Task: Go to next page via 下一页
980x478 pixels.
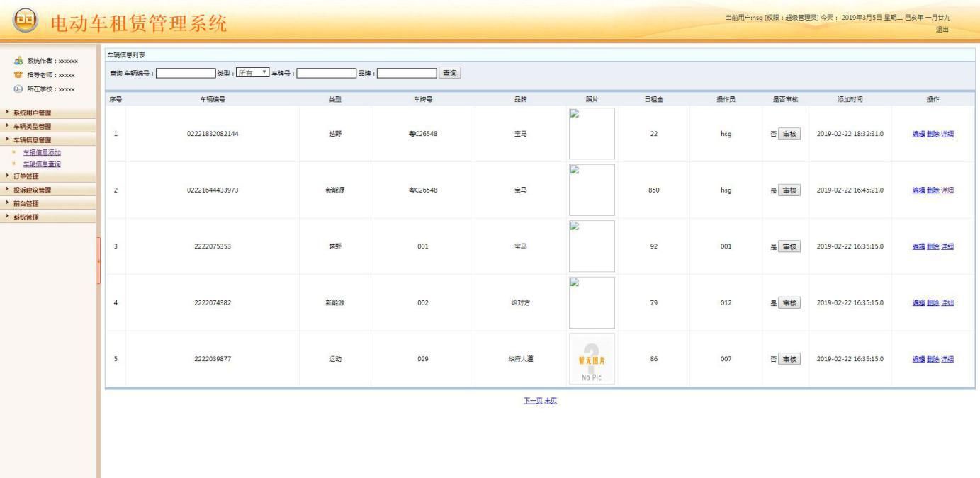Action: coord(533,401)
